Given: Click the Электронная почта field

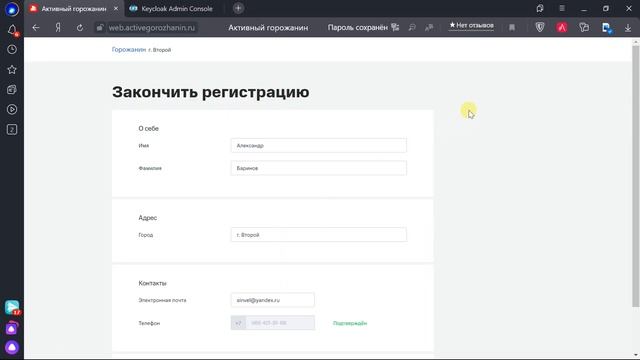Looking at the screenshot, I should (x=273, y=300).
